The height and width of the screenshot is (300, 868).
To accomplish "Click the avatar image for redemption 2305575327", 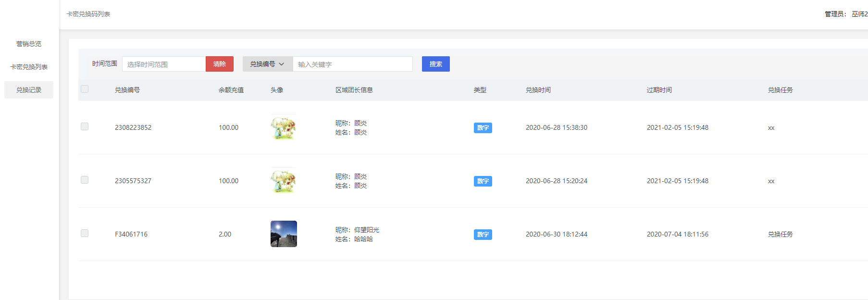I will 283,181.
